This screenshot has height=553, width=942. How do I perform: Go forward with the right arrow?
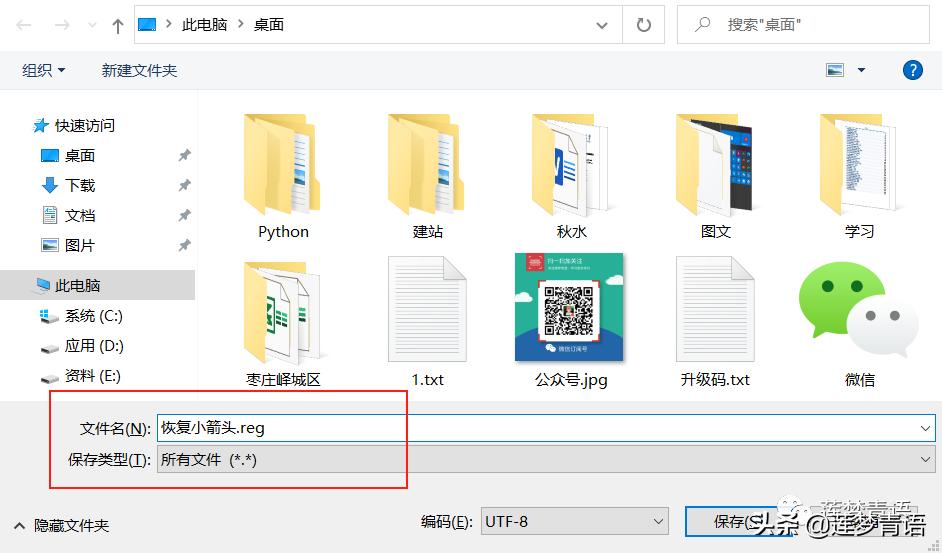click(62, 25)
